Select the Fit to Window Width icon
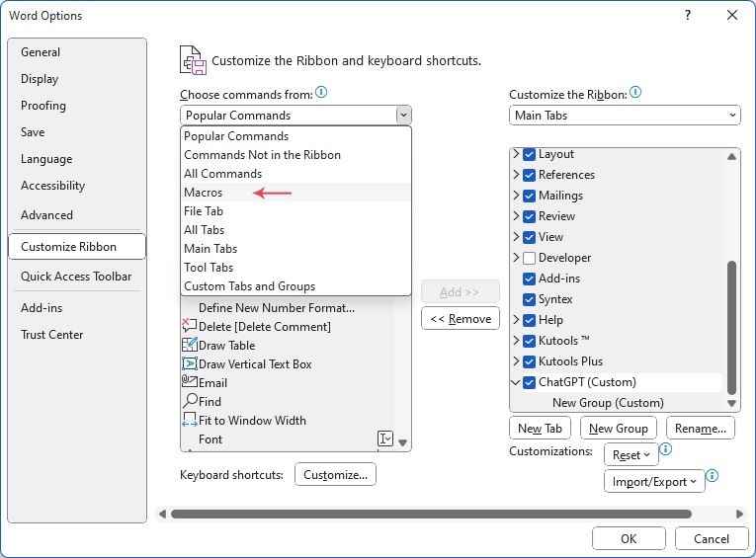This screenshot has height=558, width=756. coord(190,420)
